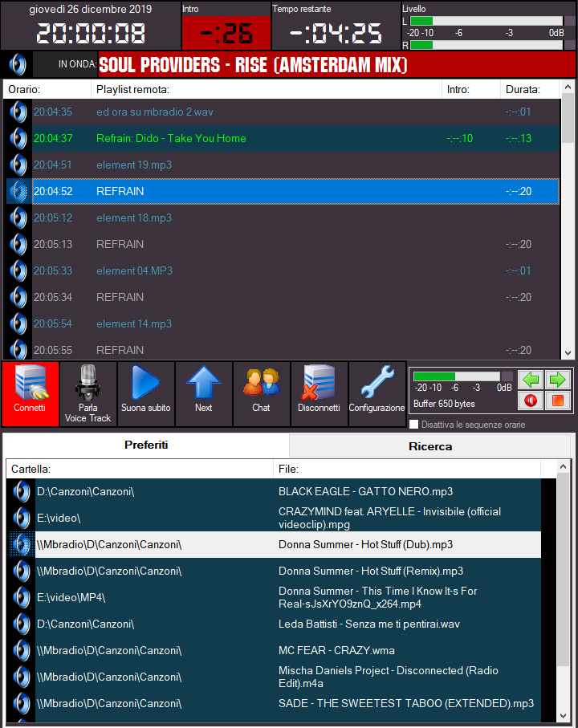Click speaker icon for Mischa Daniels Project
This screenshot has height=728, width=578.
pyautogui.click(x=22, y=677)
